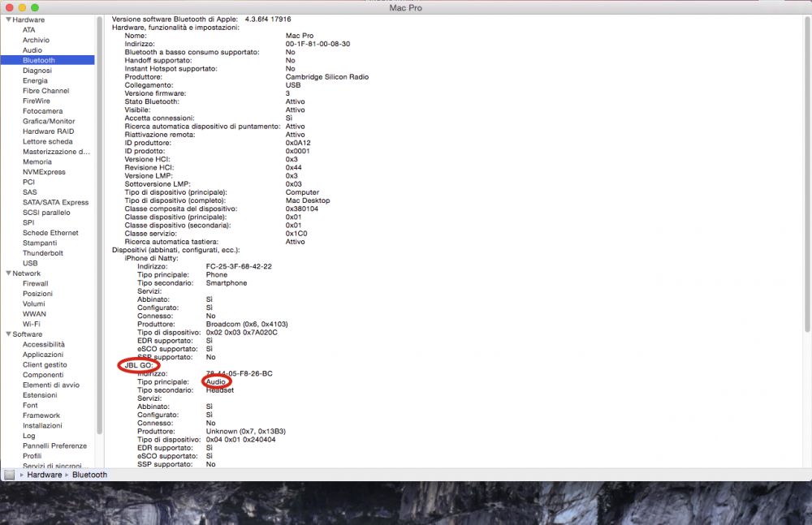Open Wi-Fi under Network
Viewport: 812px width, 525px height.
pos(31,324)
